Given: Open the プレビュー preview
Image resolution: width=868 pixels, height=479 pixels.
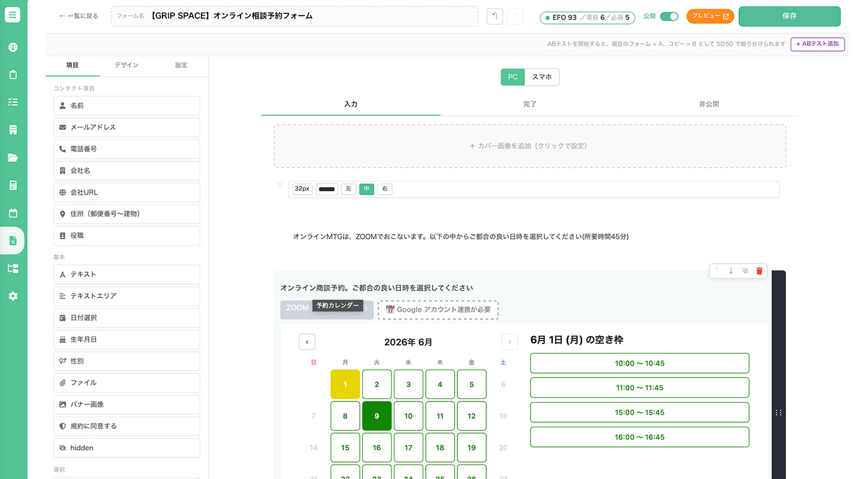Looking at the screenshot, I should (710, 16).
